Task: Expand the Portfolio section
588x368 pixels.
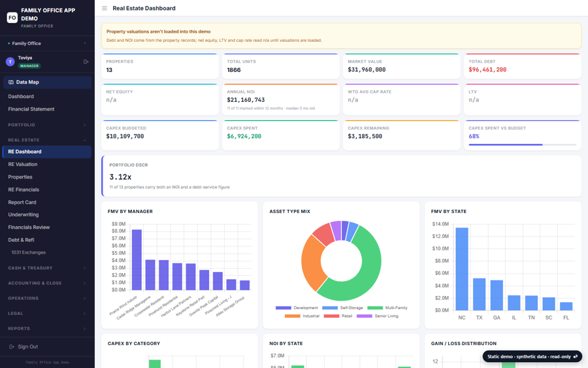Action: [47, 125]
